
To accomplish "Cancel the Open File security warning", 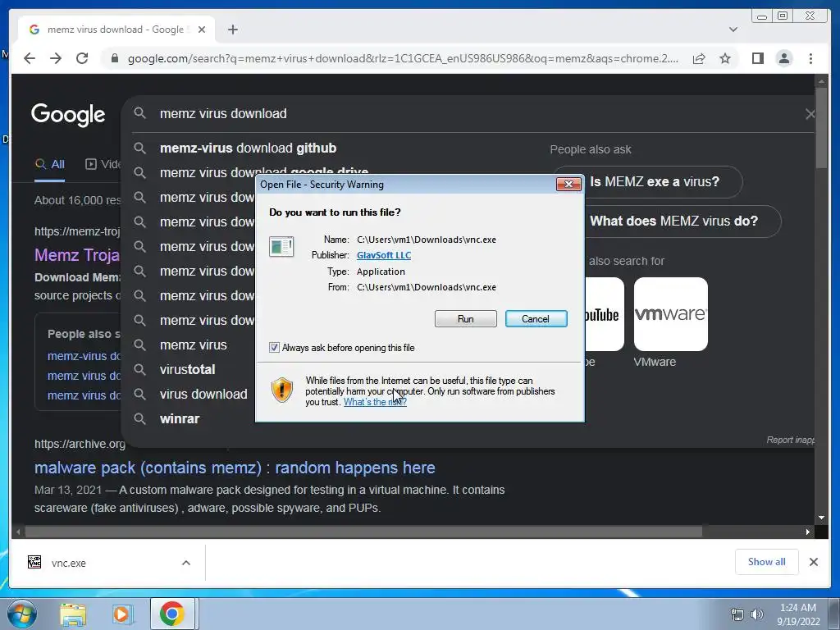I will tap(536, 319).
